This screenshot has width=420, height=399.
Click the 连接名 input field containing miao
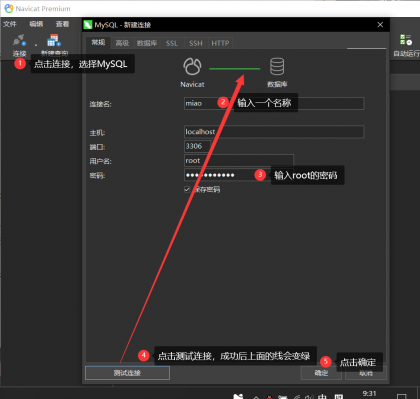274,103
